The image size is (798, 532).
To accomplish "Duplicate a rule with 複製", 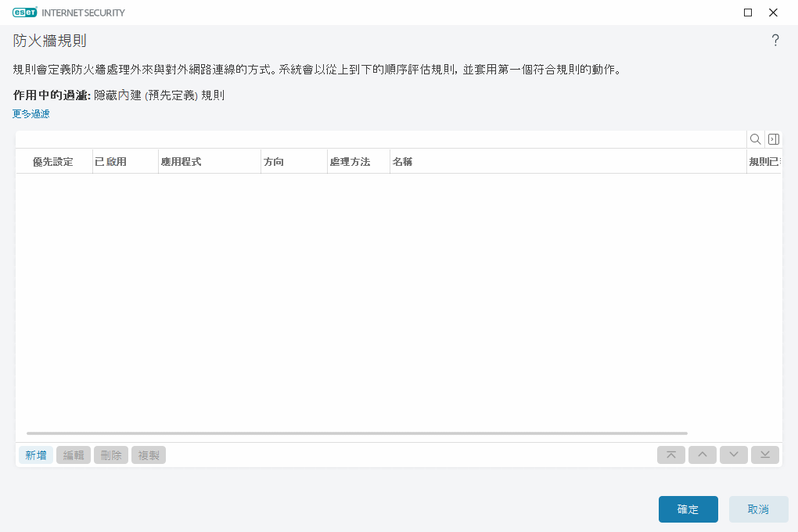I will pos(148,455).
